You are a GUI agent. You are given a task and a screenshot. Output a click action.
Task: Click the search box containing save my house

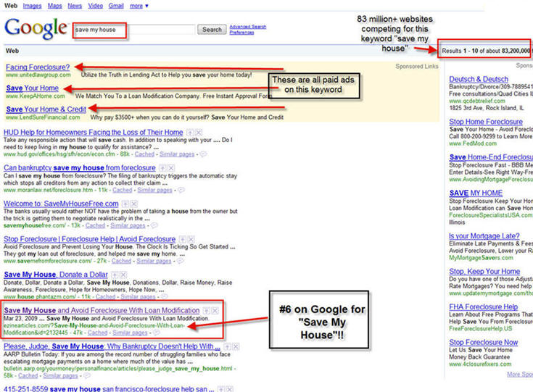(x=134, y=30)
